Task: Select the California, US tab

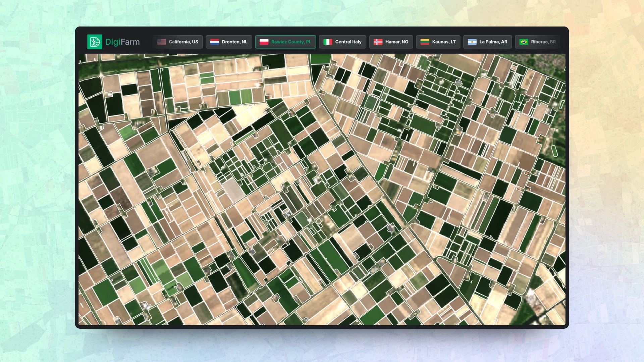Action: 177,42
